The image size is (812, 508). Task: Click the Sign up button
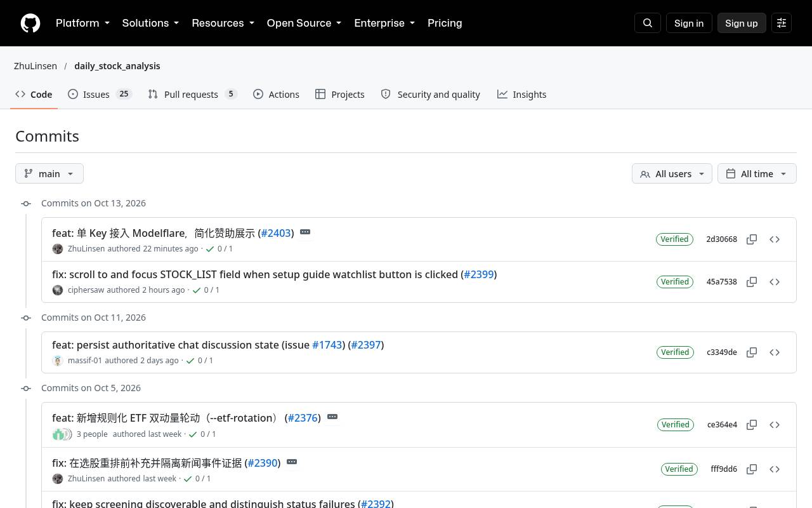point(742,23)
